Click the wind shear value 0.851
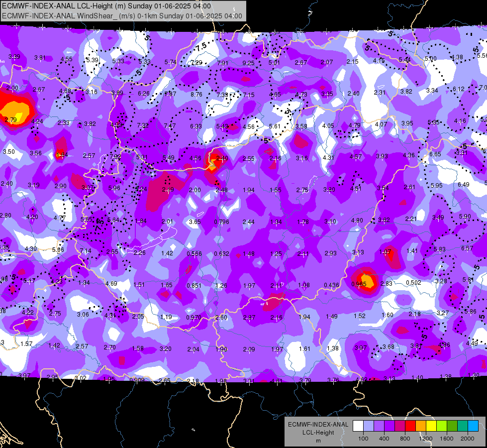 tap(194, 285)
